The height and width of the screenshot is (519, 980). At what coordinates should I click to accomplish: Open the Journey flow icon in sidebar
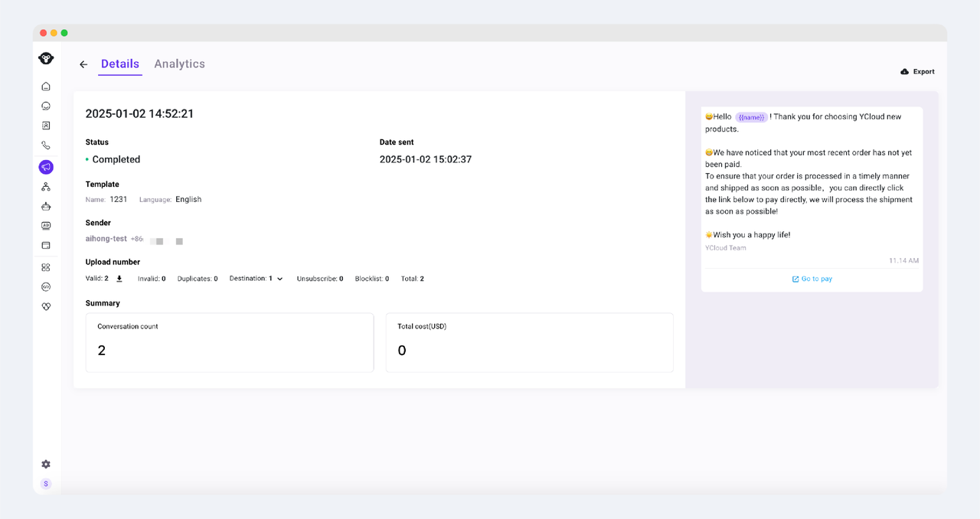[x=46, y=187]
